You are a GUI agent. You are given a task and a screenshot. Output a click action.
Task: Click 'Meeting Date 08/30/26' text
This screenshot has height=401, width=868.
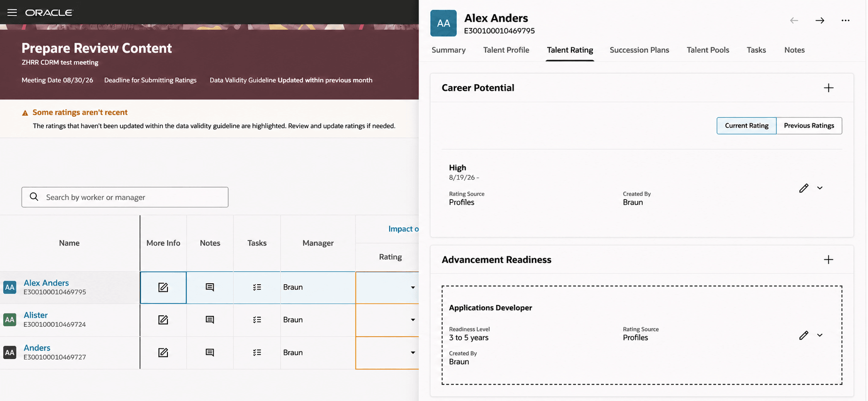(x=57, y=80)
